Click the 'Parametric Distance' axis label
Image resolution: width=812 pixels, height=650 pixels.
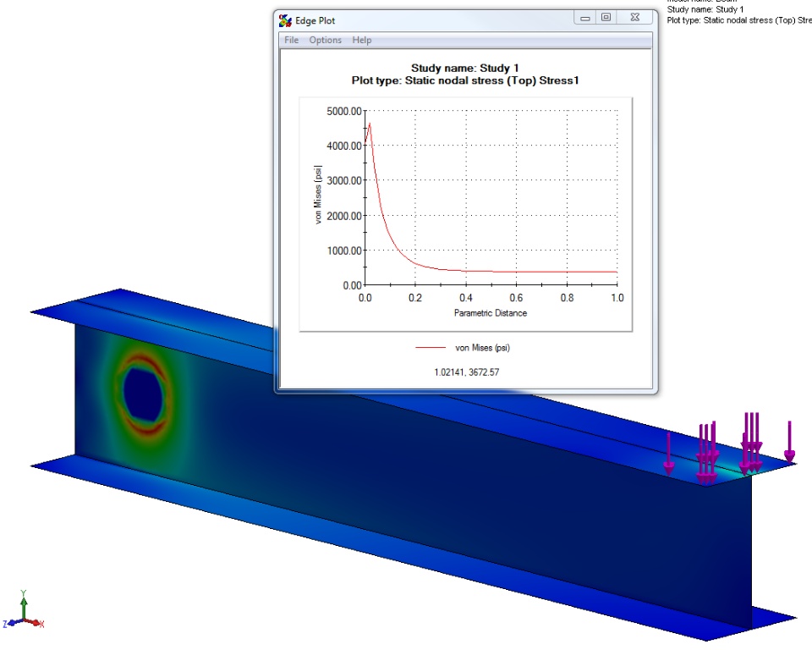(x=491, y=313)
